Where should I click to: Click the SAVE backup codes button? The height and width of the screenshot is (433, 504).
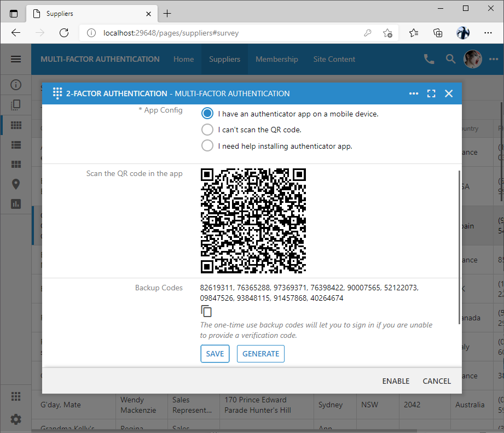click(215, 354)
